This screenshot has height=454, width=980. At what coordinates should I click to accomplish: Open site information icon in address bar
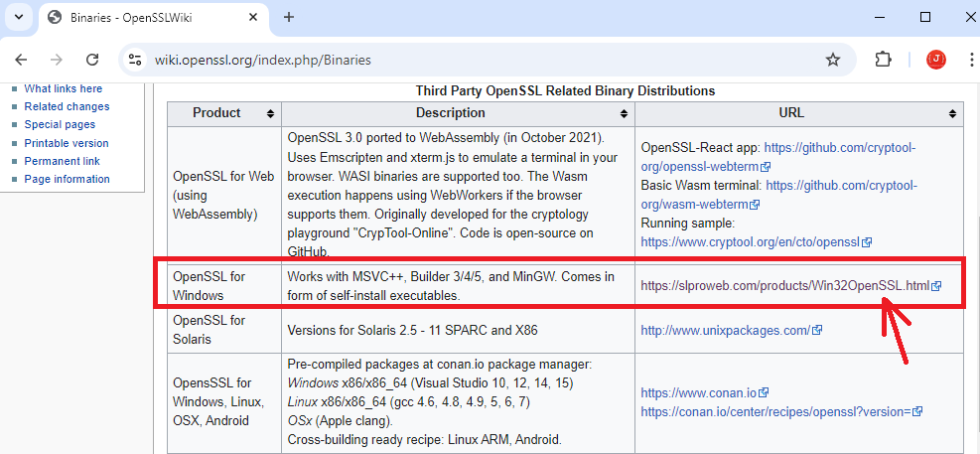pos(135,60)
